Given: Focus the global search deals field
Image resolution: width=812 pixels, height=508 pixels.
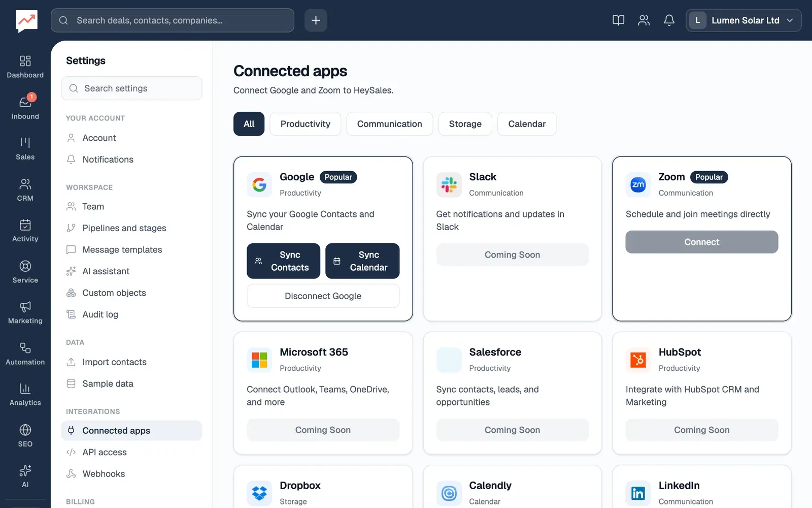Looking at the screenshot, I should [x=173, y=20].
